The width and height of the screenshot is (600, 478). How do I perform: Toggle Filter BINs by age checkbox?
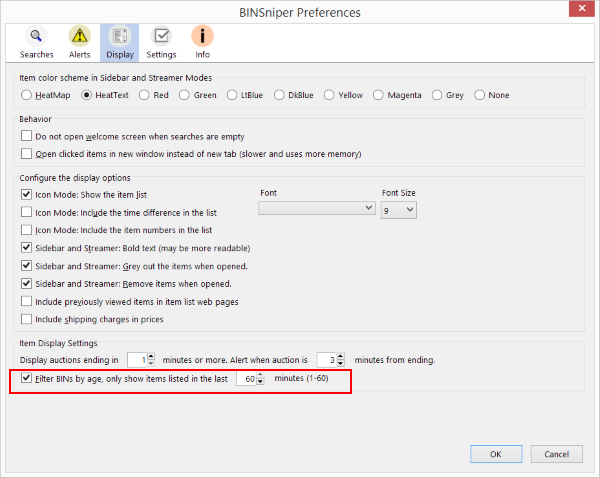click(x=26, y=378)
